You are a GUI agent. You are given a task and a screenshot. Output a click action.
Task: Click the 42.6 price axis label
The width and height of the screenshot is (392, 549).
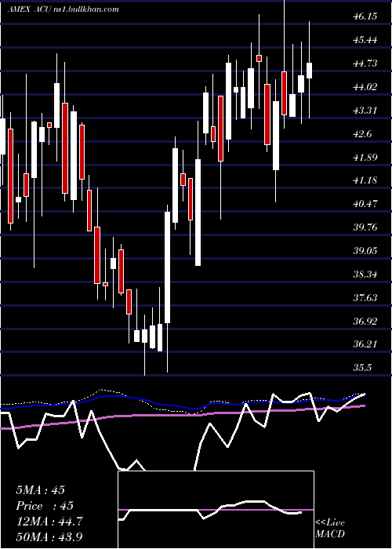pyautogui.click(x=363, y=134)
